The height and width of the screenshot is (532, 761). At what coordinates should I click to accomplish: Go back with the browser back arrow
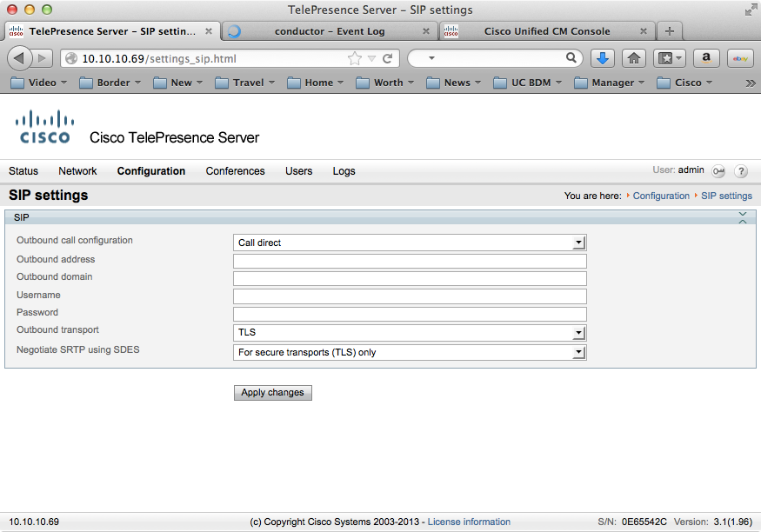coord(19,58)
